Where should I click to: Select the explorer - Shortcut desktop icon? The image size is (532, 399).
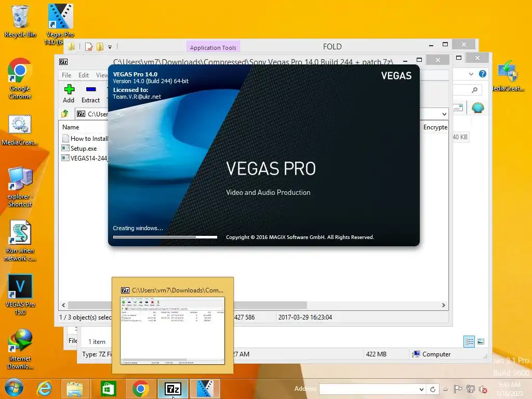[20, 187]
